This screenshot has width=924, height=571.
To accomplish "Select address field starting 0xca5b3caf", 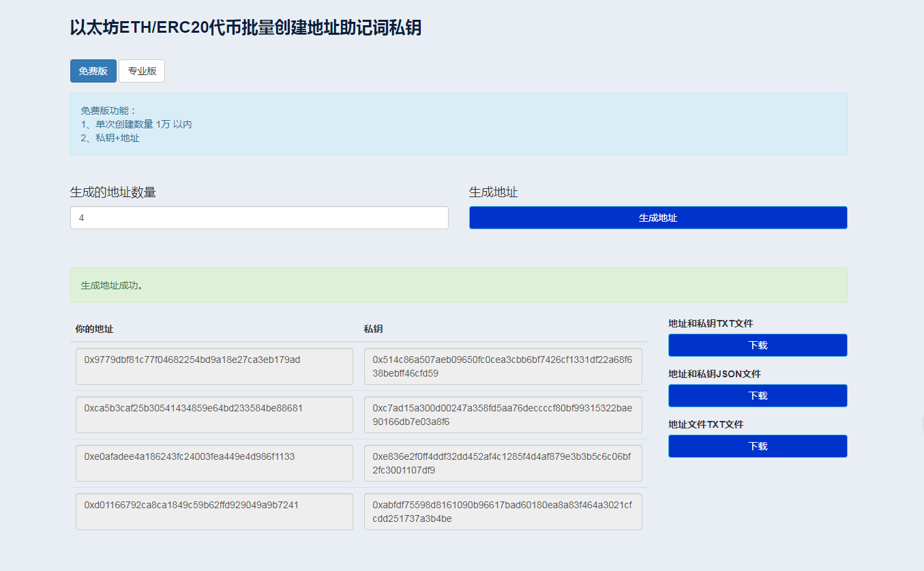I will click(214, 415).
